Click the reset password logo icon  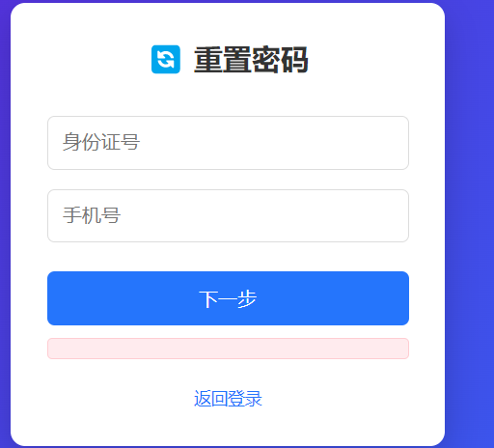click(x=166, y=59)
